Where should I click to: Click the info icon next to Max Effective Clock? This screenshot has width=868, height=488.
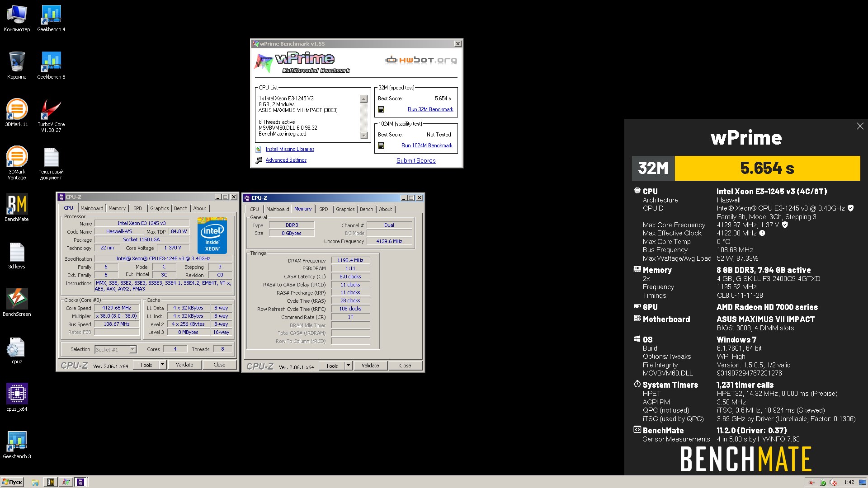tap(762, 233)
